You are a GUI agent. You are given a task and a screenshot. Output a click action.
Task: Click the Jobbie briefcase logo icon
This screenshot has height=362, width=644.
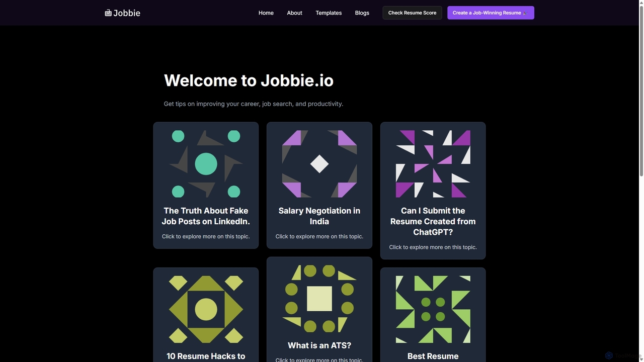point(108,13)
